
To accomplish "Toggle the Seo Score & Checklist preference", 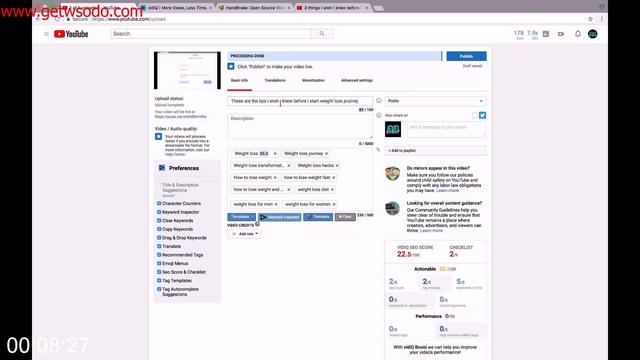I will pos(159,272).
